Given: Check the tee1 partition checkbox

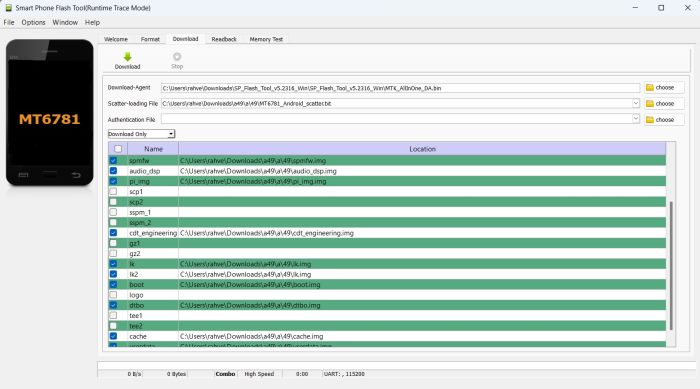Looking at the screenshot, I should [x=113, y=315].
